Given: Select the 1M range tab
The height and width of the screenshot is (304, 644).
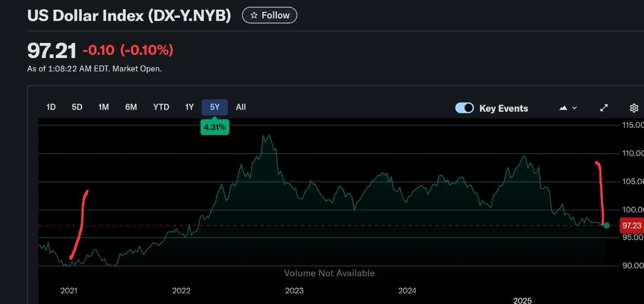Looking at the screenshot, I should pos(104,107).
